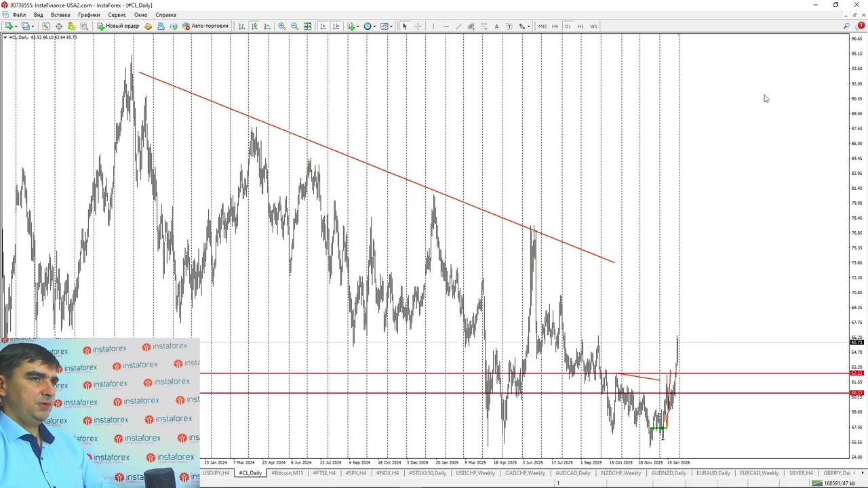
Task: Open the Сервис menu
Action: click(117, 15)
